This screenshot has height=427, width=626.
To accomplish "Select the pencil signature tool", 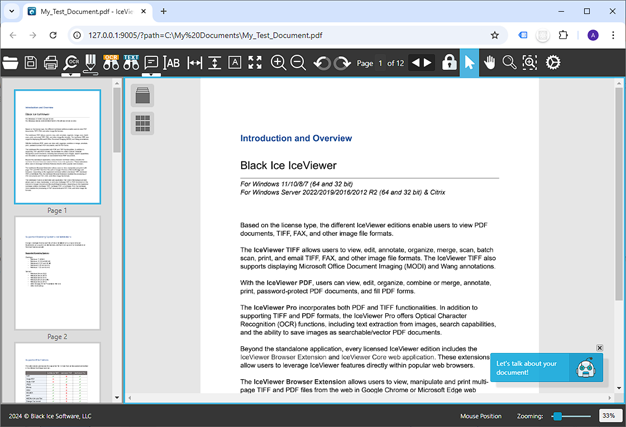I will click(91, 63).
